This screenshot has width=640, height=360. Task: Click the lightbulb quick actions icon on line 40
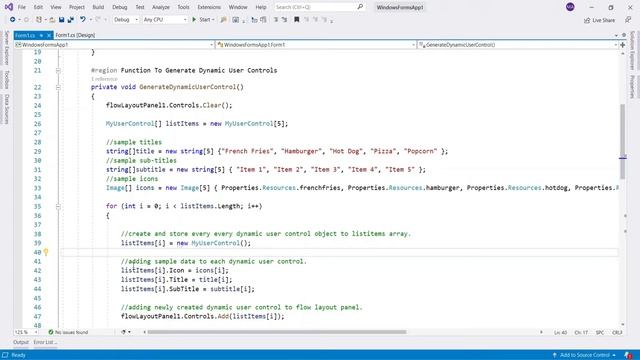46,252
